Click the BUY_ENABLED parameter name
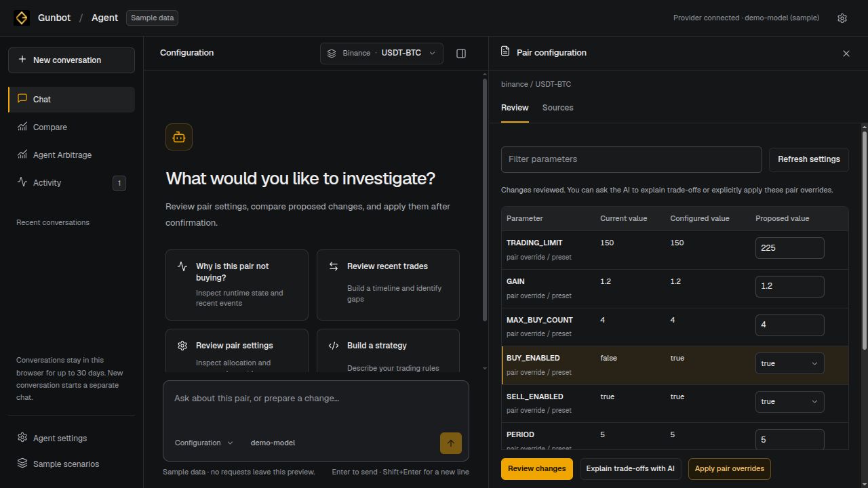Screen dimensions: 868x488 pos(533,358)
